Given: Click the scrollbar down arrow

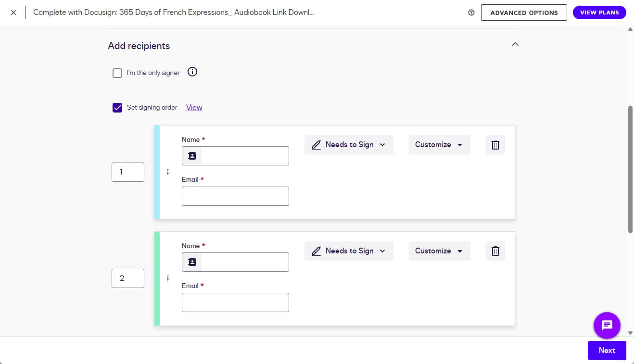Looking at the screenshot, I should 630,333.
